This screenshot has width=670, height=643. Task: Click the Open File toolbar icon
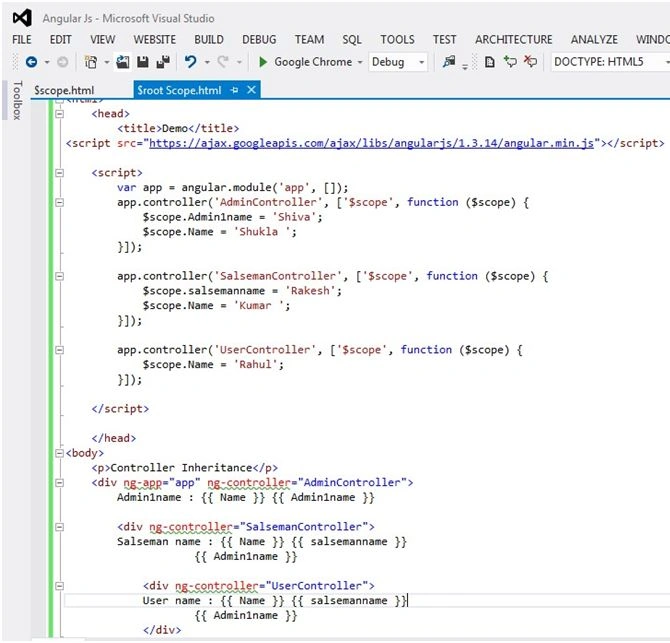click(x=123, y=62)
